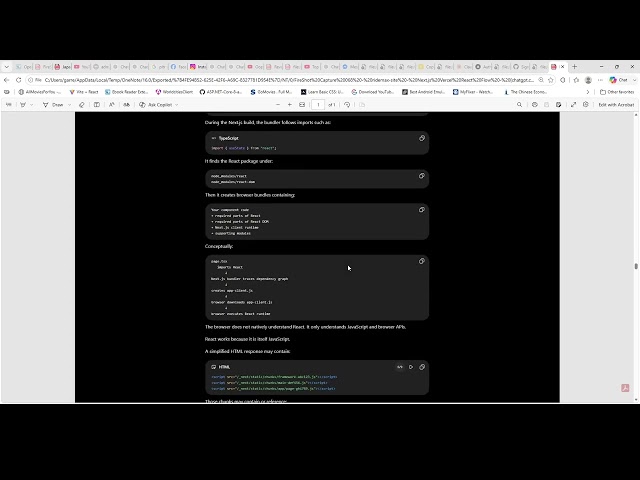Copy the node_modules code block
The width and height of the screenshot is (640, 480).
click(422, 176)
